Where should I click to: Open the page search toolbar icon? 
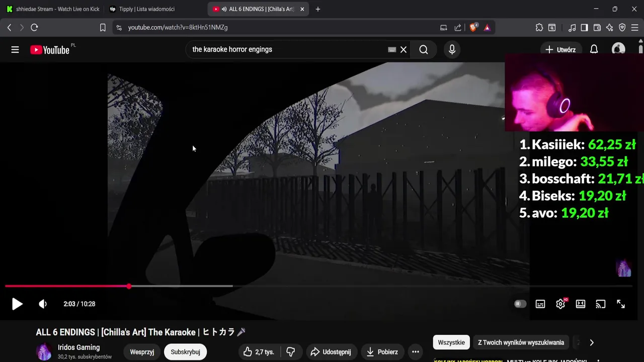[x=552, y=28]
